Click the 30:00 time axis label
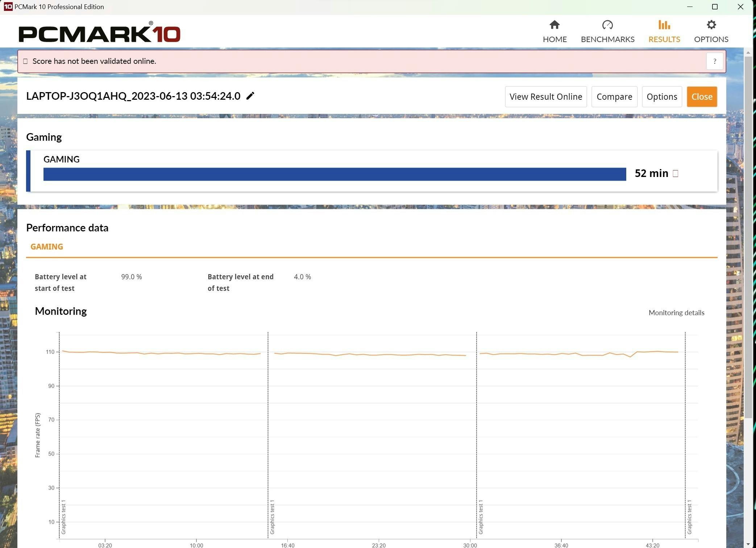 click(470, 545)
